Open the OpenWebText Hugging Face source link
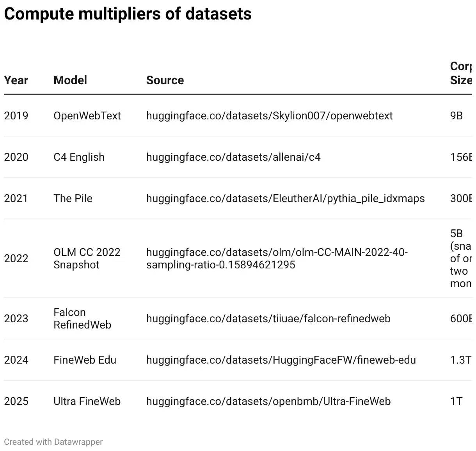Screen dimensions: 476x451 269,116
